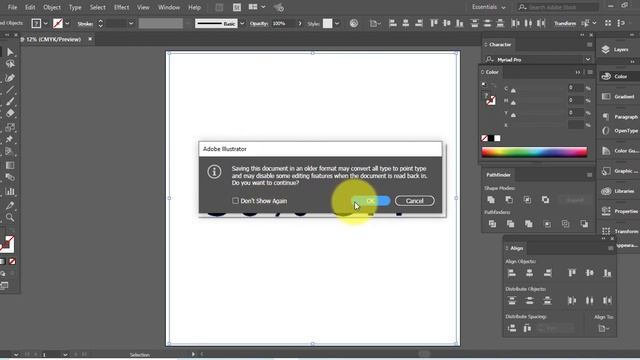
Task: Click the Opacity 100% value field
Action: point(283,24)
